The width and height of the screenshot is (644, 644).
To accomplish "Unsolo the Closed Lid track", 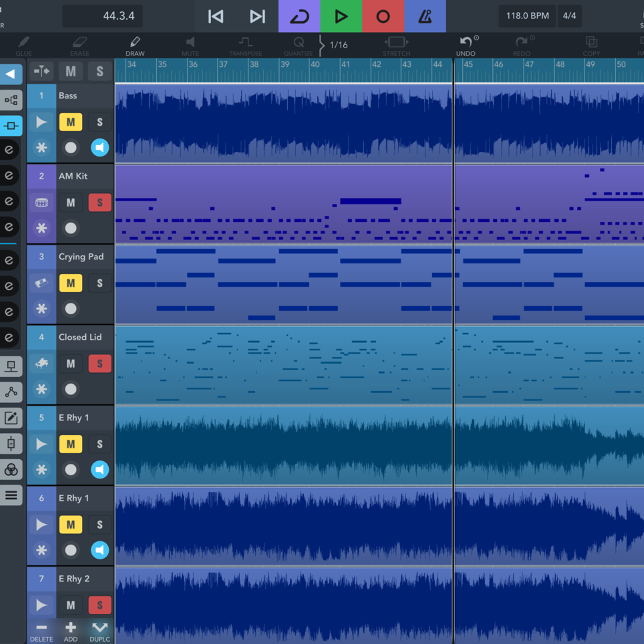I will (x=100, y=364).
